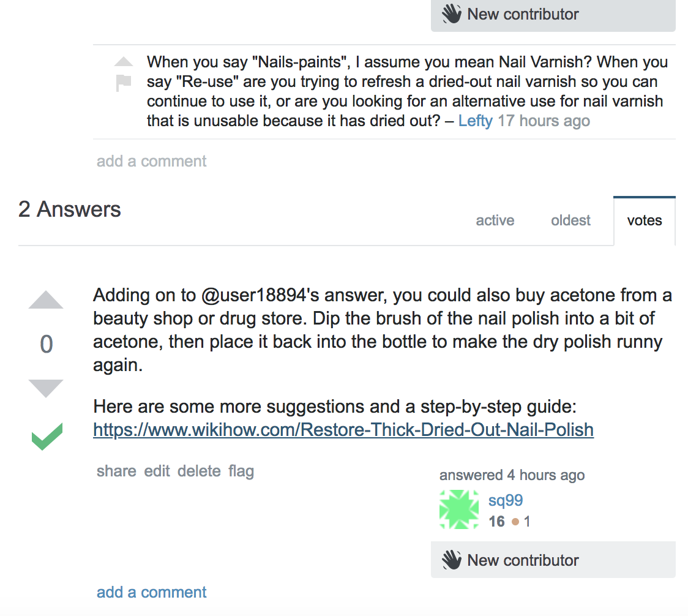Screen dimensions: 688x616
Task: Toggle the green accepted answer checkmark
Action: tap(47, 436)
